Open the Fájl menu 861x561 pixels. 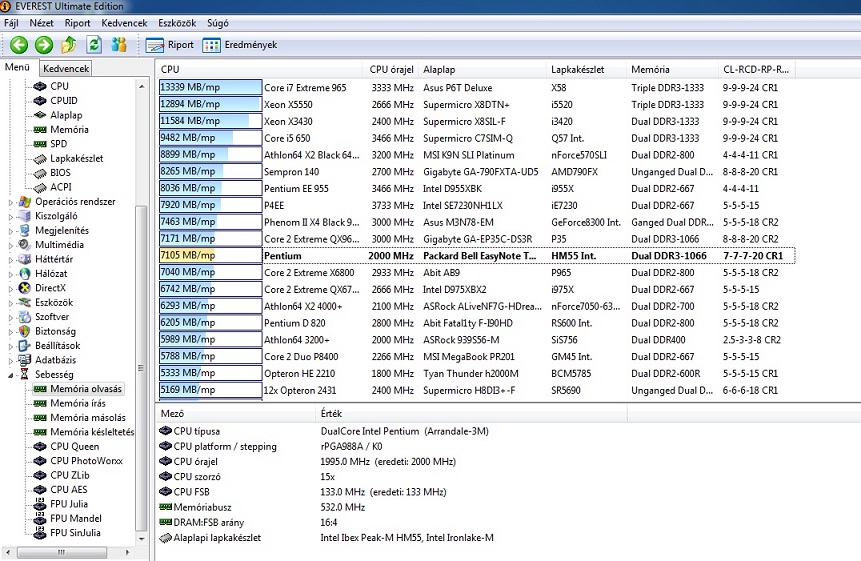point(11,23)
